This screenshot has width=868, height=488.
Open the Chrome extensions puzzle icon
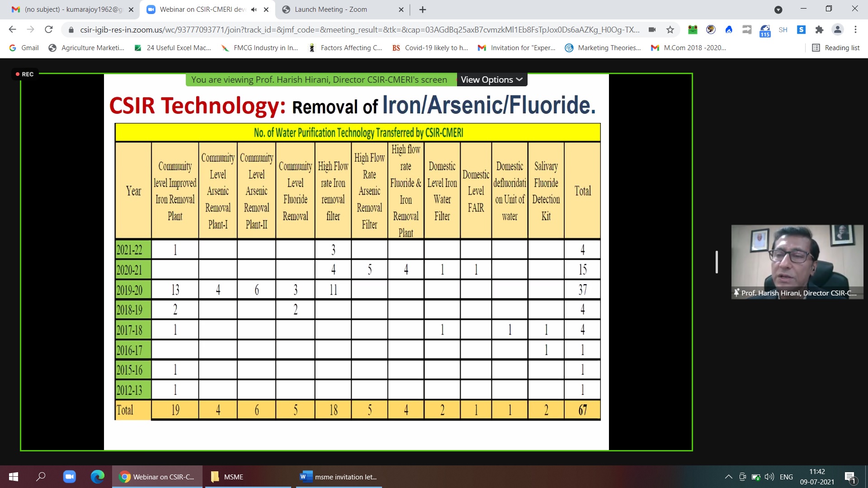point(819,30)
